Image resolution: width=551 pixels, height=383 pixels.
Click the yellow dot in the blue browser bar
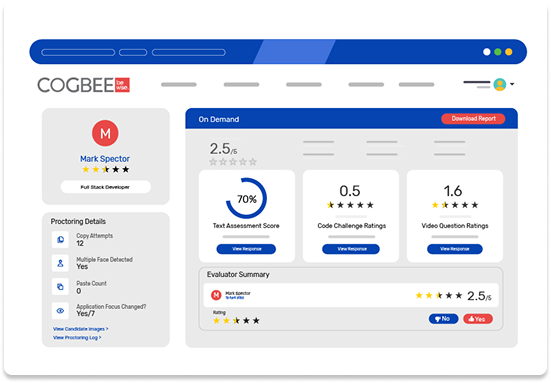pos(508,52)
